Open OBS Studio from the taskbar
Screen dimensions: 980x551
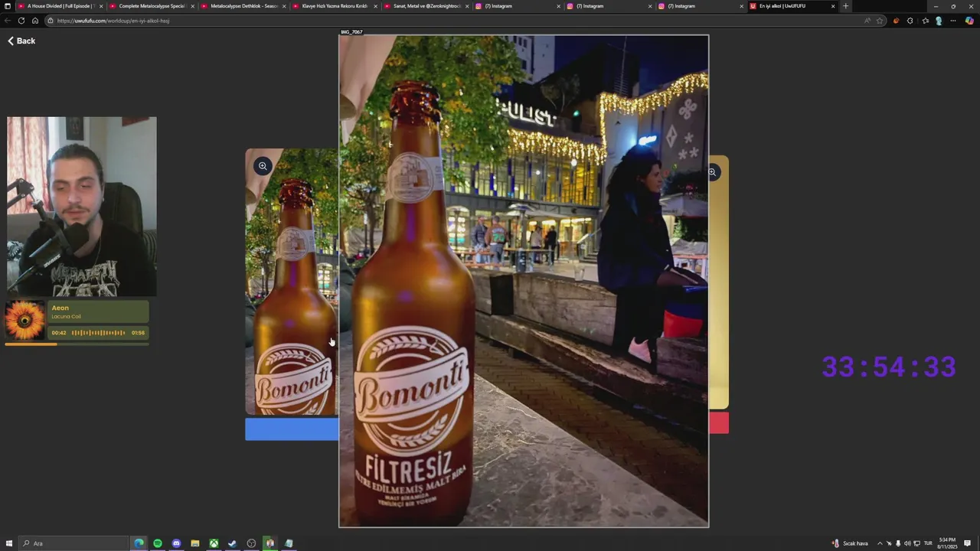pyautogui.click(x=251, y=543)
